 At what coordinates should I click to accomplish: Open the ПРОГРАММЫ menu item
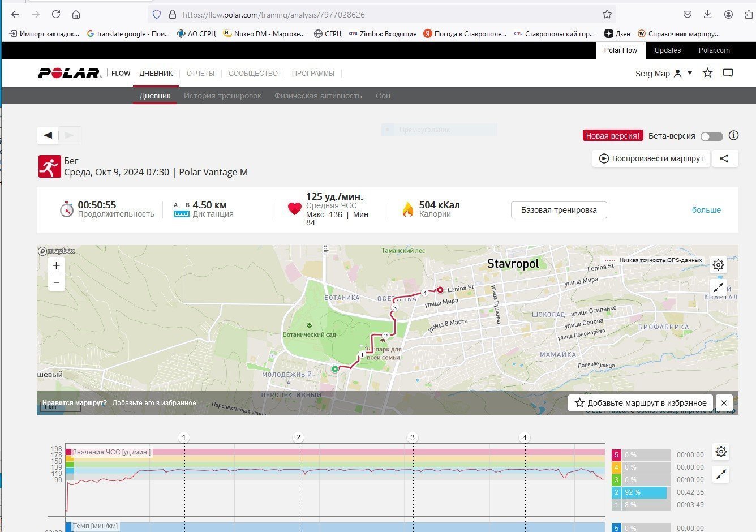(x=313, y=73)
